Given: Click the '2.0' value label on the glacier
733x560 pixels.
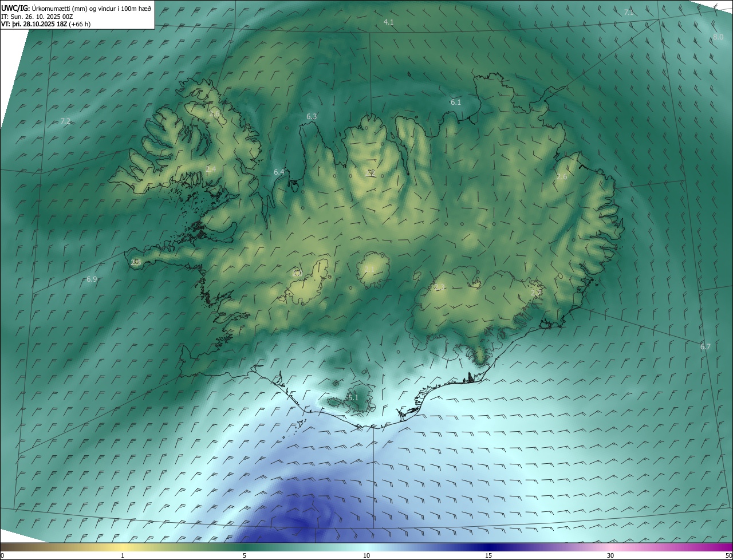Looking at the screenshot, I should pyautogui.click(x=297, y=274).
